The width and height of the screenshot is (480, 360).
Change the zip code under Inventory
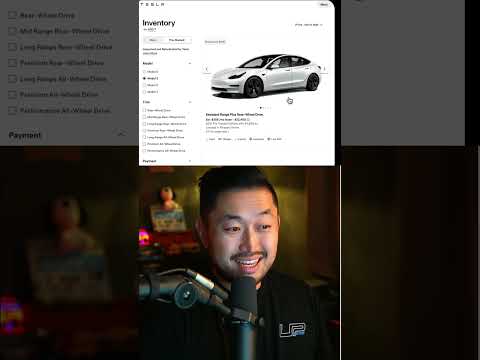tap(151, 30)
